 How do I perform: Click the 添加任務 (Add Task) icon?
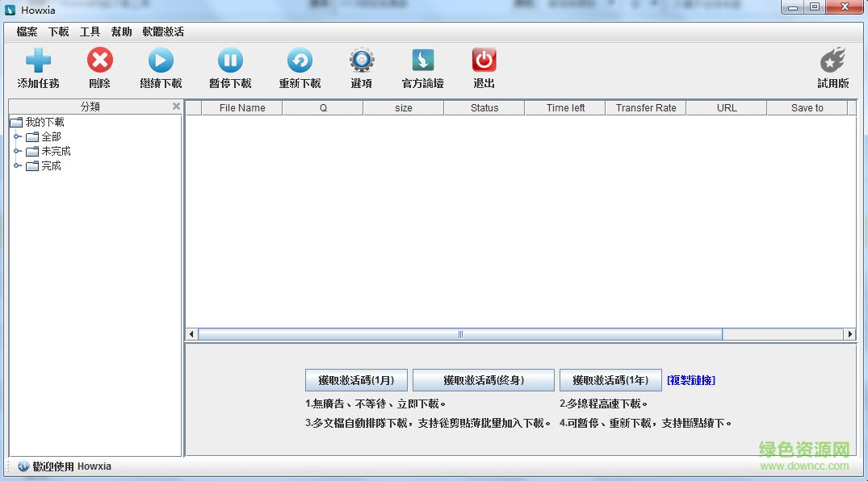click(x=36, y=66)
